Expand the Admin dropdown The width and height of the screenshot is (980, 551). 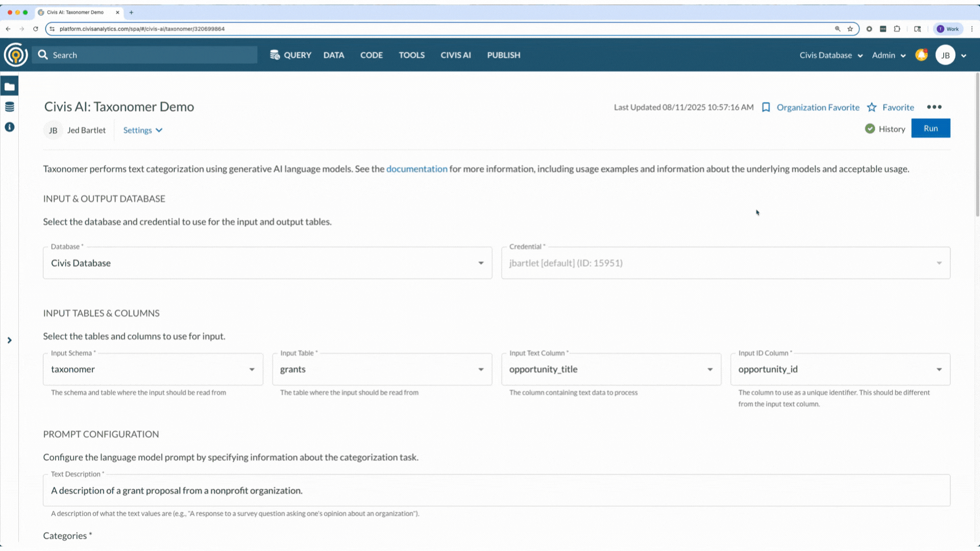click(889, 55)
